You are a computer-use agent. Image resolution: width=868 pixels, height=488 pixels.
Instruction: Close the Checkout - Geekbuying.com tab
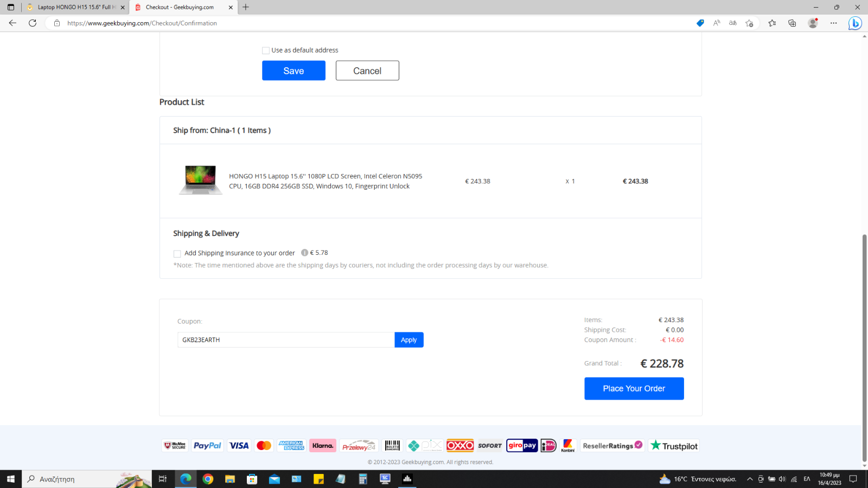231,7
